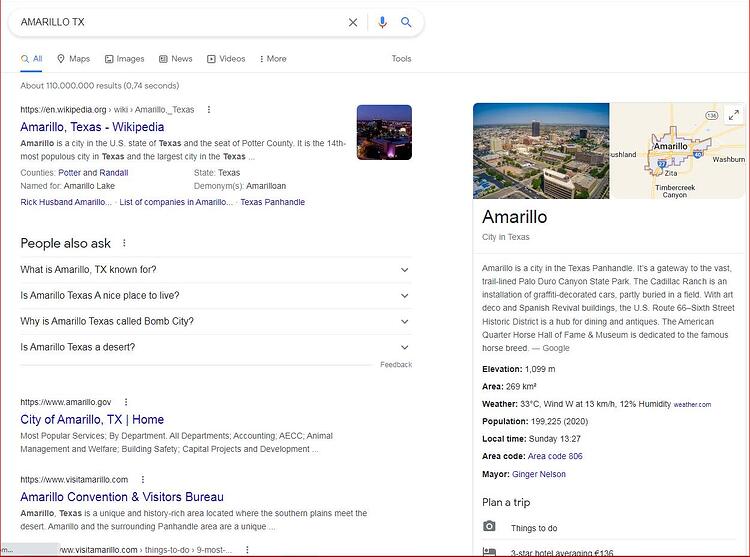This screenshot has height=557, width=750.
Task: Open three-dot menu next to People also ask
Action: [x=124, y=243]
